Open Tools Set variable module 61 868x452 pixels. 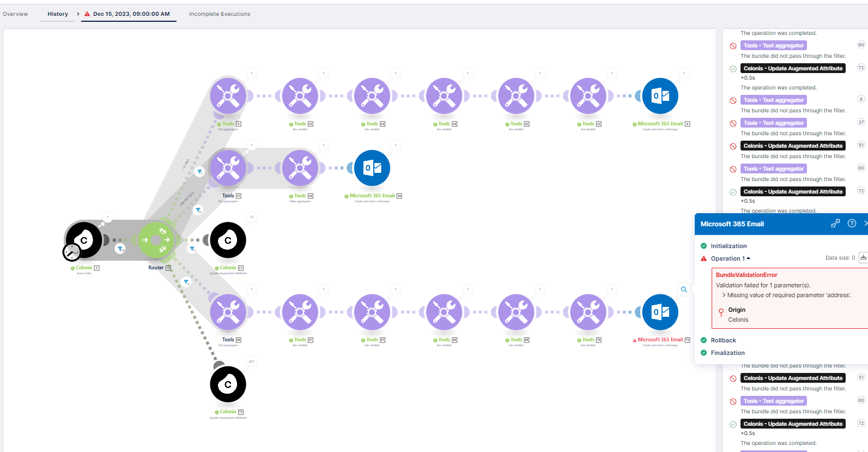coord(300,312)
